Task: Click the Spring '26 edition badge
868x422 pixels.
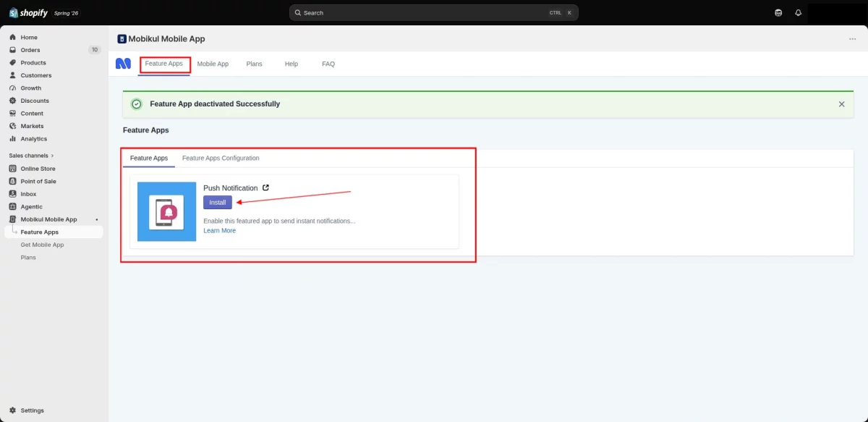Action: 66,13
